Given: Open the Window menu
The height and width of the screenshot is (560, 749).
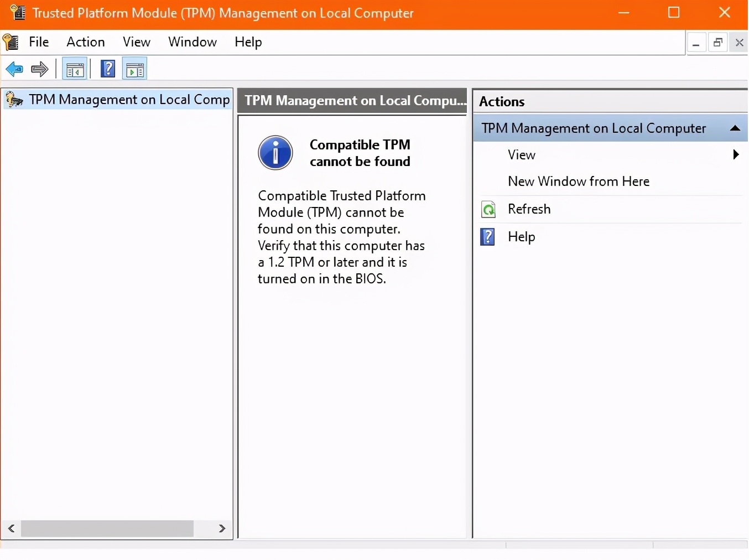Looking at the screenshot, I should point(192,42).
